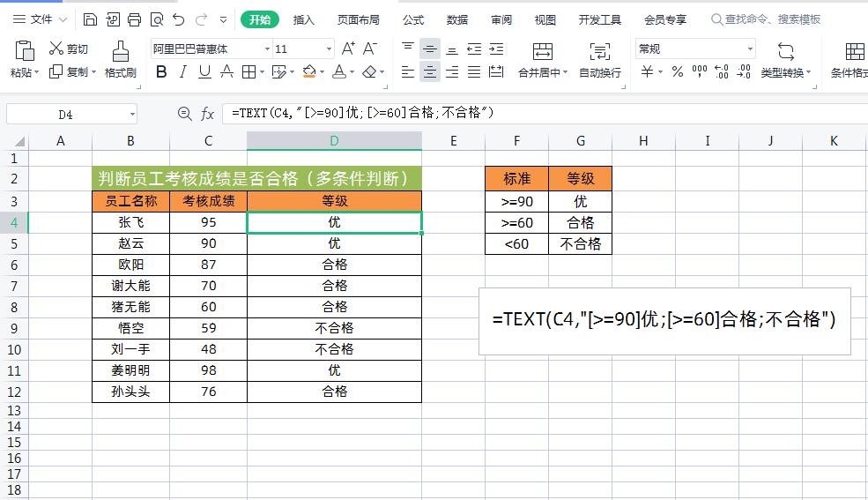Click the conditional formatting button

pyautogui.click(x=849, y=60)
